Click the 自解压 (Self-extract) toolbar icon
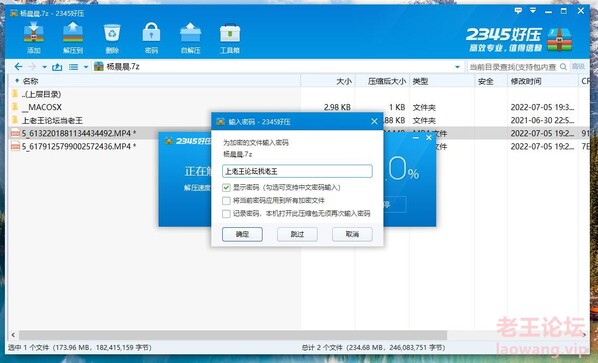Image resolution: width=598 pixels, height=363 pixels. [191, 37]
